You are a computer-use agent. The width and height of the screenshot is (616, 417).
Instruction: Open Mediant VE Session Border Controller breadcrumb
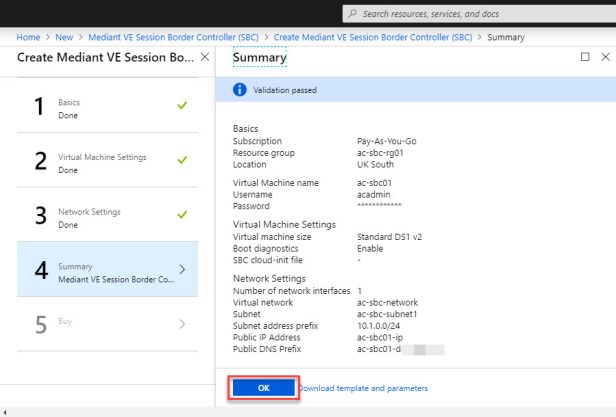coord(174,36)
